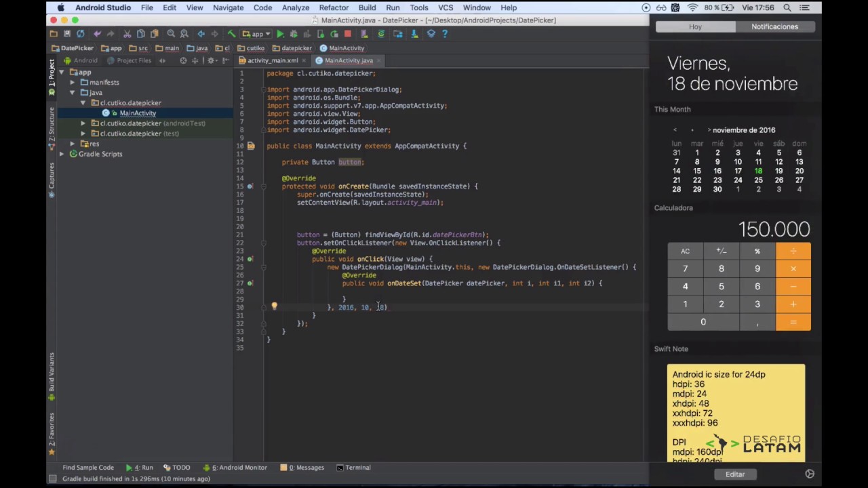Click the override gutter icon on line 27
Viewport: 868px width, 488px height.
[x=250, y=283]
